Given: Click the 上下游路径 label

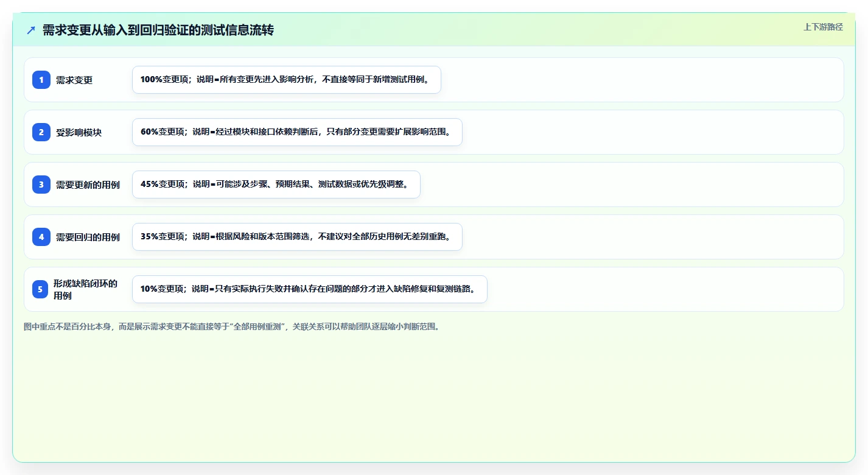Looking at the screenshot, I should (x=823, y=27).
